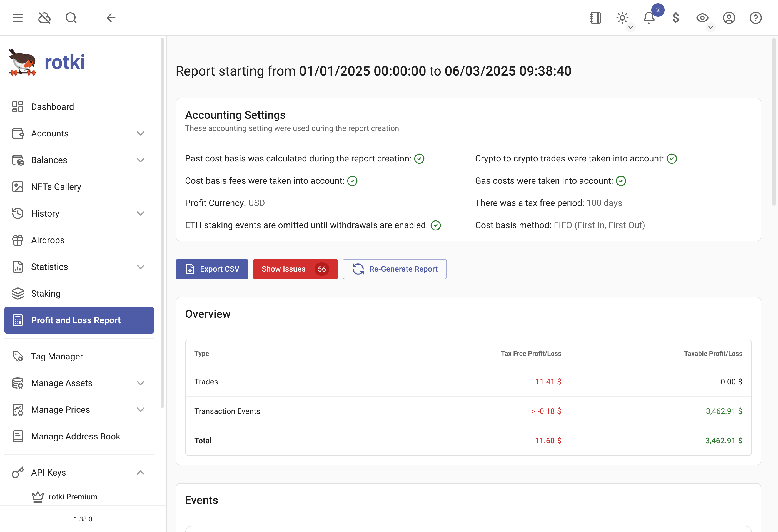
Task: Click the main page vertical scrollbar
Action: pyautogui.click(x=774, y=122)
